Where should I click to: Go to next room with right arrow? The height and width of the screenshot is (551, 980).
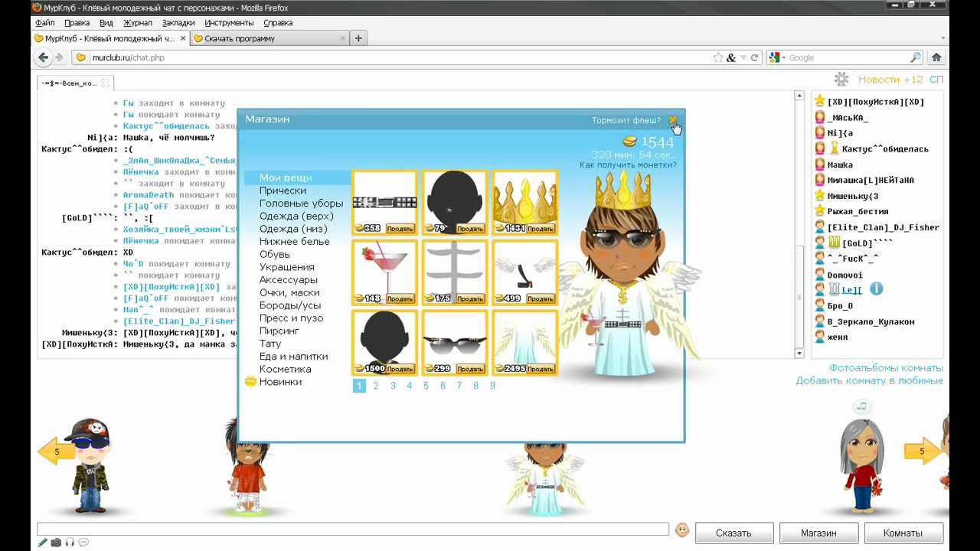click(x=923, y=452)
